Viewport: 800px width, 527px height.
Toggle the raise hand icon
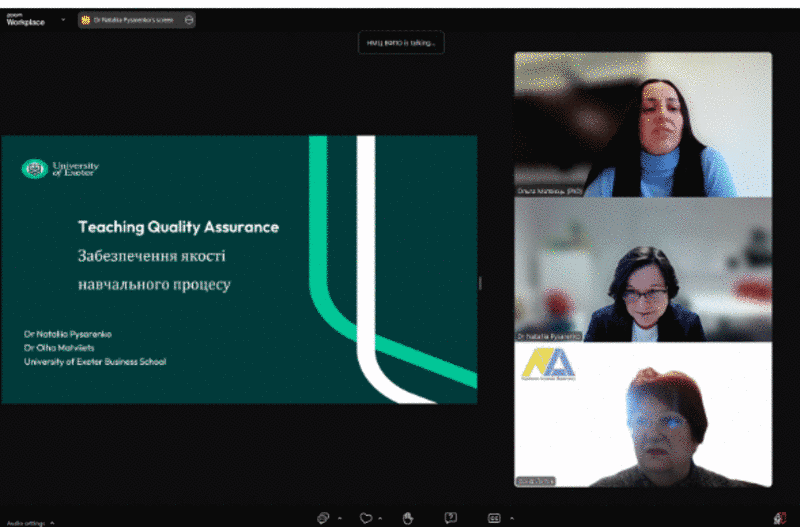408,517
